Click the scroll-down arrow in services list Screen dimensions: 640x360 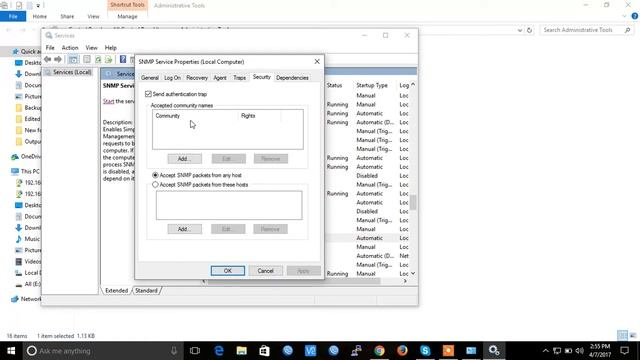[x=413, y=273]
